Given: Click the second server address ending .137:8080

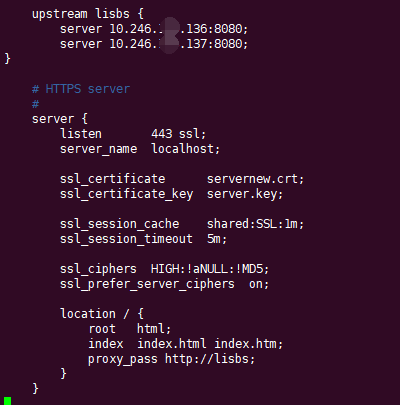Looking at the screenshot, I should 179,44.
